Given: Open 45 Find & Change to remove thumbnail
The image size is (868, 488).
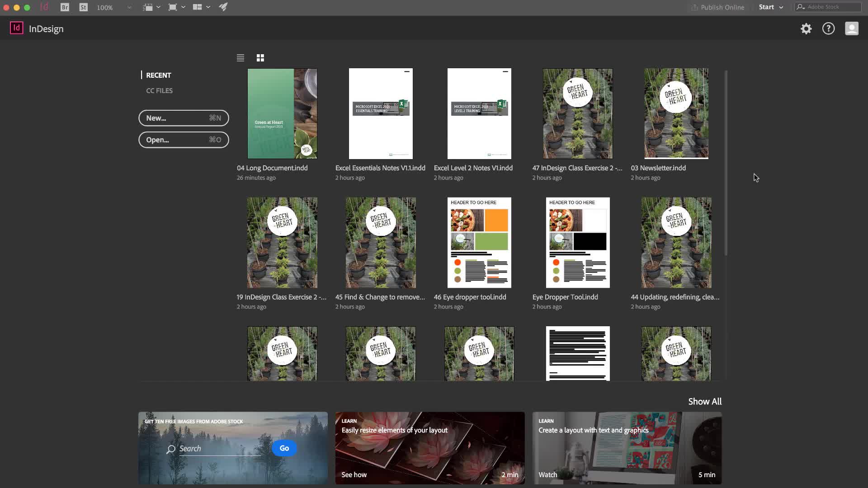Looking at the screenshot, I should tap(381, 243).
